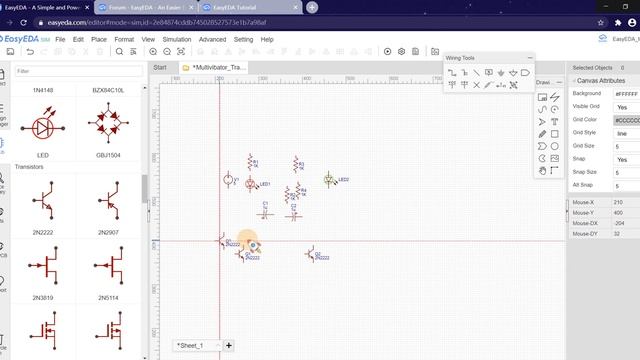Screen dimensions: 640x360
Task: Select the Text drawing tool
Action: (x=554, y=122)
